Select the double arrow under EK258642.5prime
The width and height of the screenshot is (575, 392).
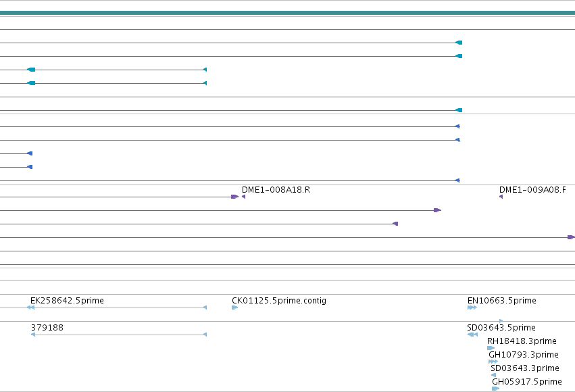click(x=31, y=308)
